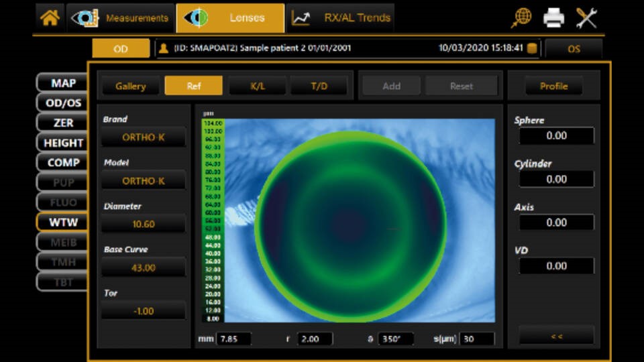Switch to the OS eye
The image size is (644, 362).
click(x=574, y=48)
